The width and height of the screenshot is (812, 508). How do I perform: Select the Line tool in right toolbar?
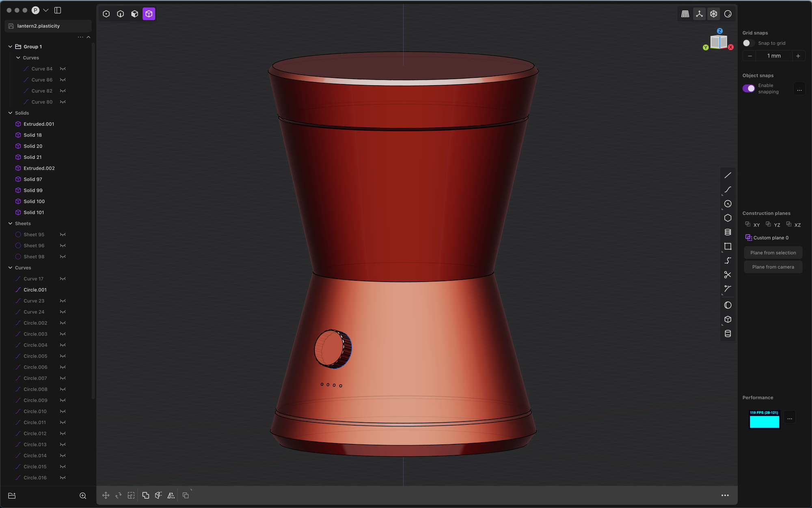click(728, 175)
